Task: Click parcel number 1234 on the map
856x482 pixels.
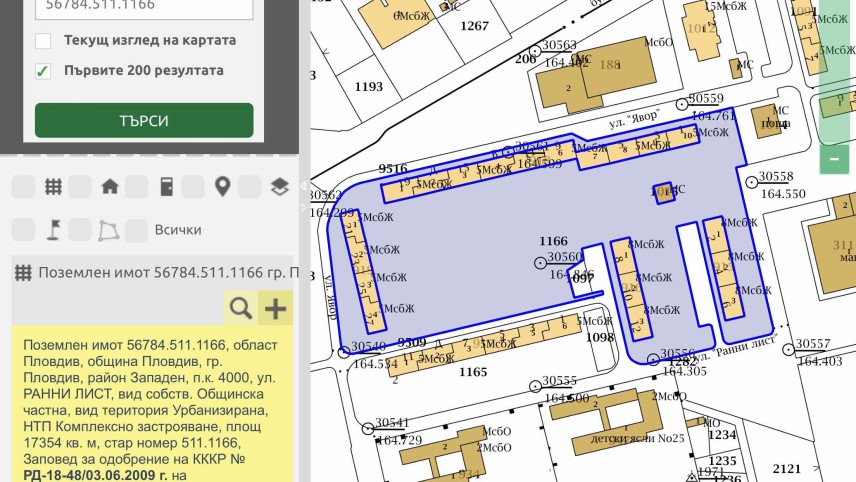Action: click(722, 435)
